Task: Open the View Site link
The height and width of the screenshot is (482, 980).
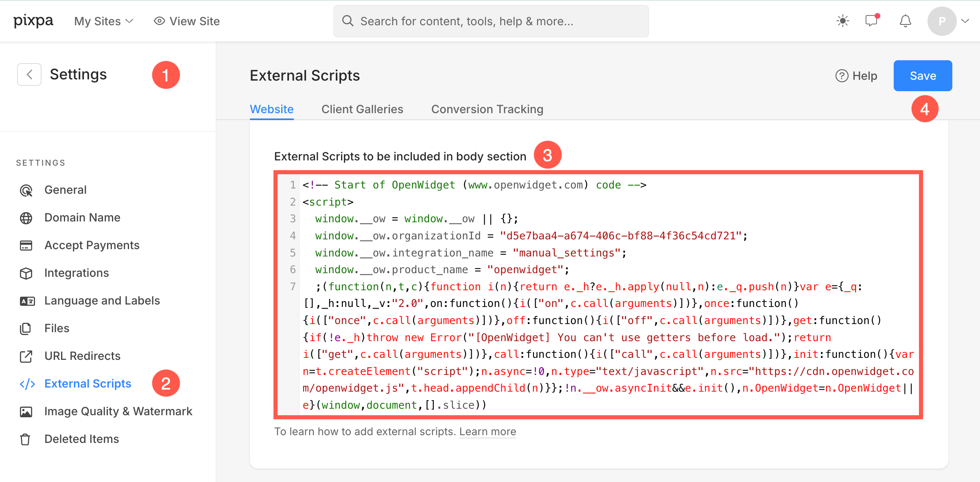Action: 187,21
